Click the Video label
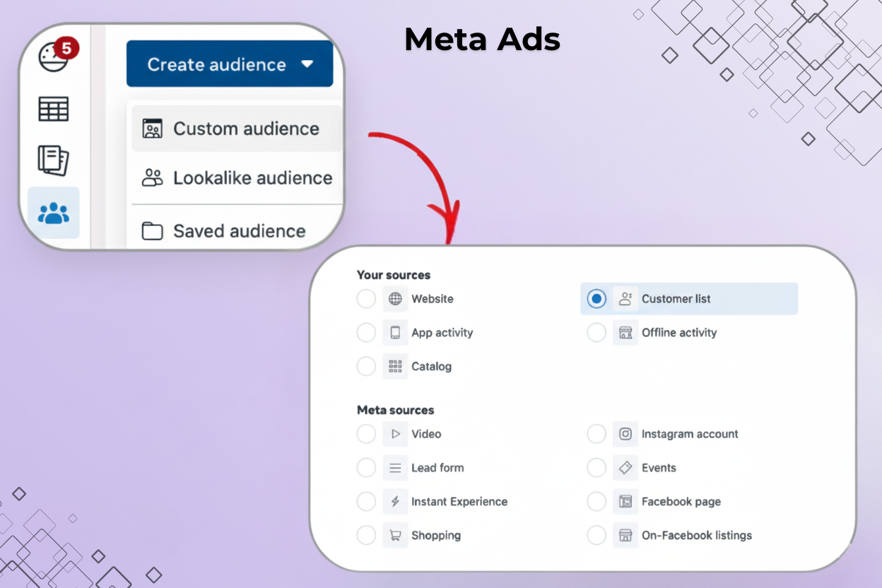Screen dimensions: 882x588 (x=426, y=434)
